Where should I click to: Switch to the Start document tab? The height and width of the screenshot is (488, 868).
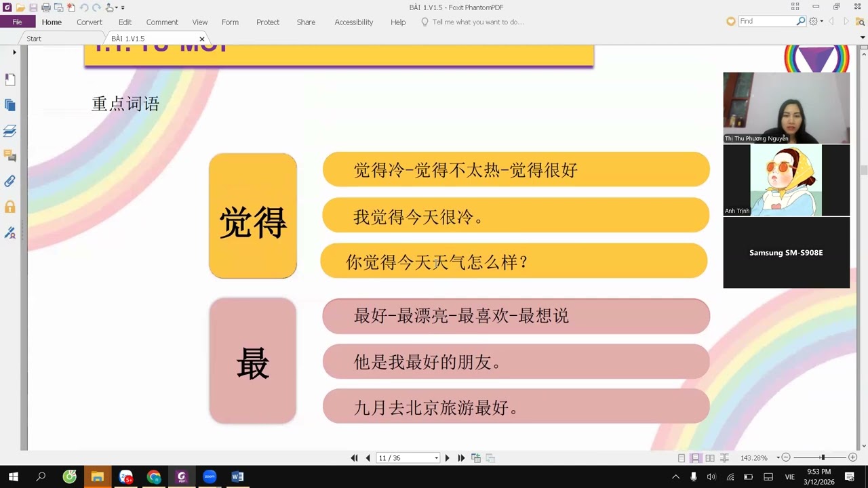tap(34, 39)
